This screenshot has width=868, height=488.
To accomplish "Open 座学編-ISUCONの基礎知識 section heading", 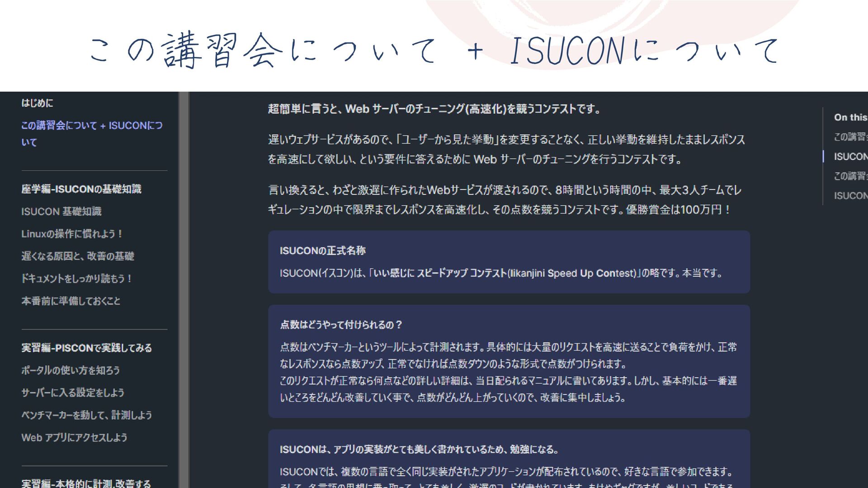I will 81,189.
